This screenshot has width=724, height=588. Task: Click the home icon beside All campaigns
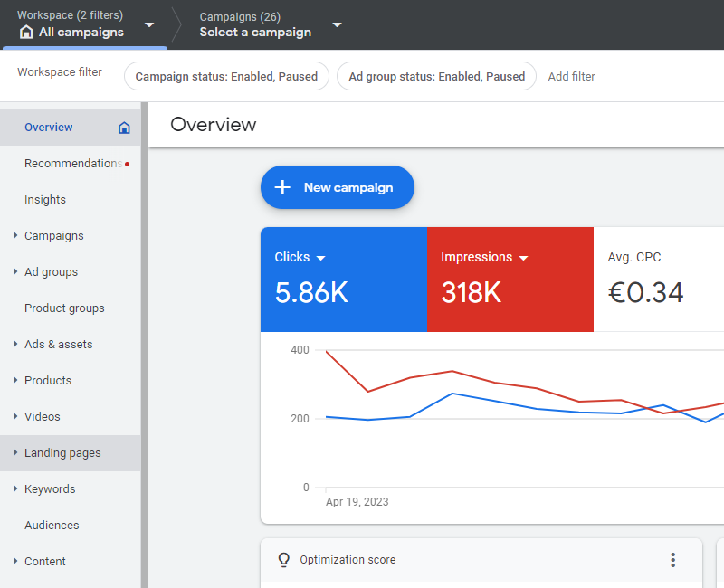26,33
